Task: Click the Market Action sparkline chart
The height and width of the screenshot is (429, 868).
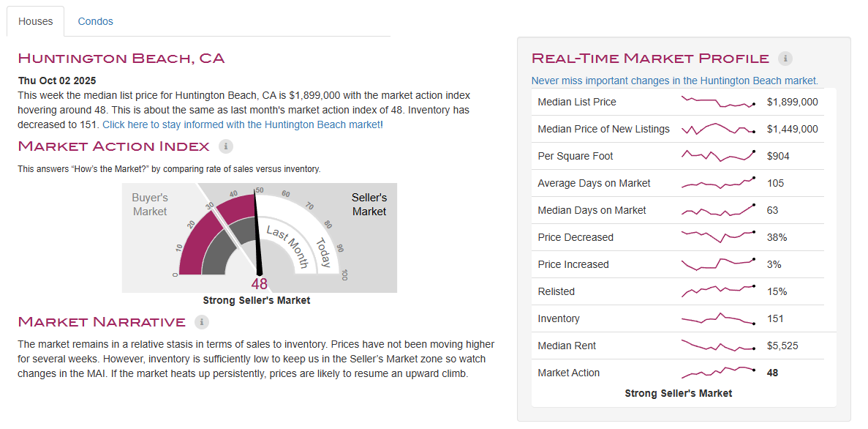Action: tap(717, 371)
